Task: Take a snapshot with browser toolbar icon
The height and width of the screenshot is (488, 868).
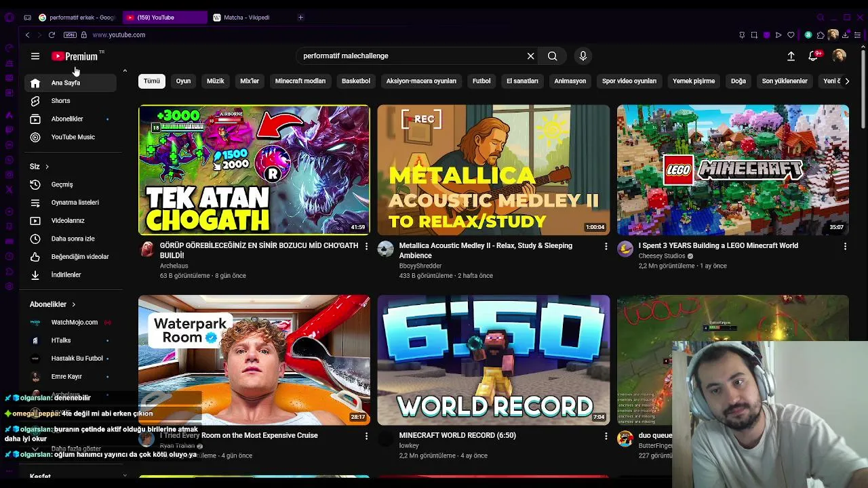Action: coord(754,35)
